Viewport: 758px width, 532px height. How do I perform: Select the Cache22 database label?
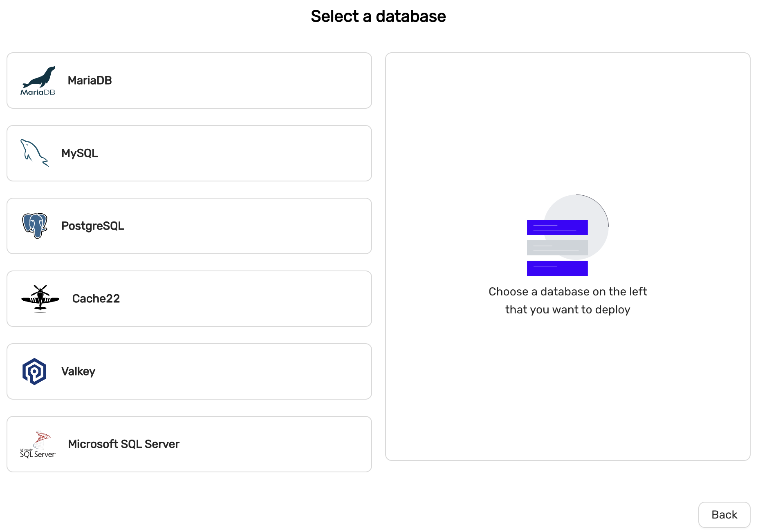pos(96,299)
